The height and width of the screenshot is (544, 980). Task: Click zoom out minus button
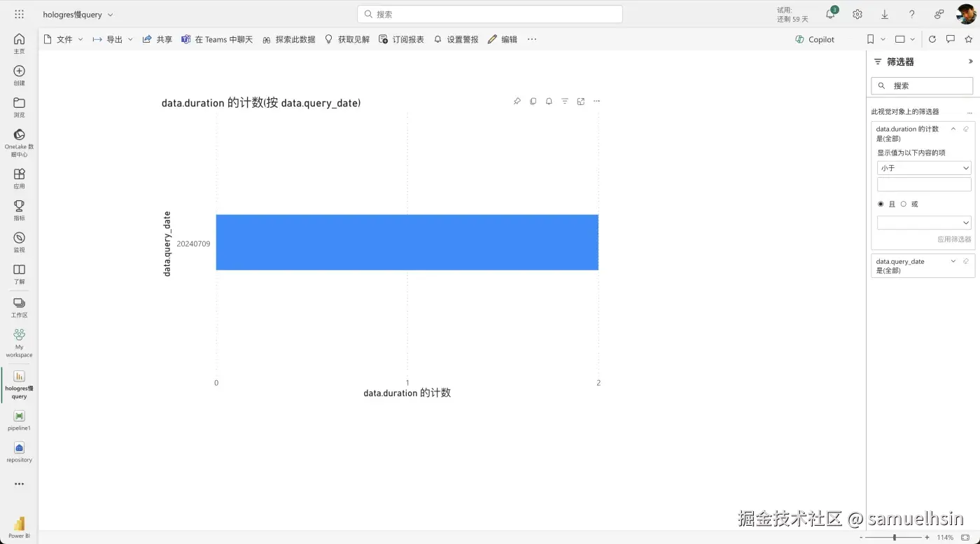coord(861,537)
